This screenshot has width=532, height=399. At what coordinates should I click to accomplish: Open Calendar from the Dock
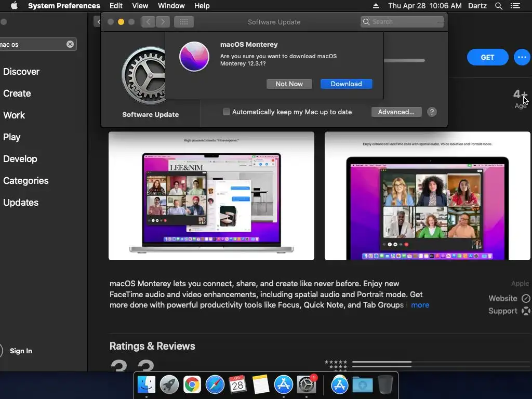click(237, 385)
